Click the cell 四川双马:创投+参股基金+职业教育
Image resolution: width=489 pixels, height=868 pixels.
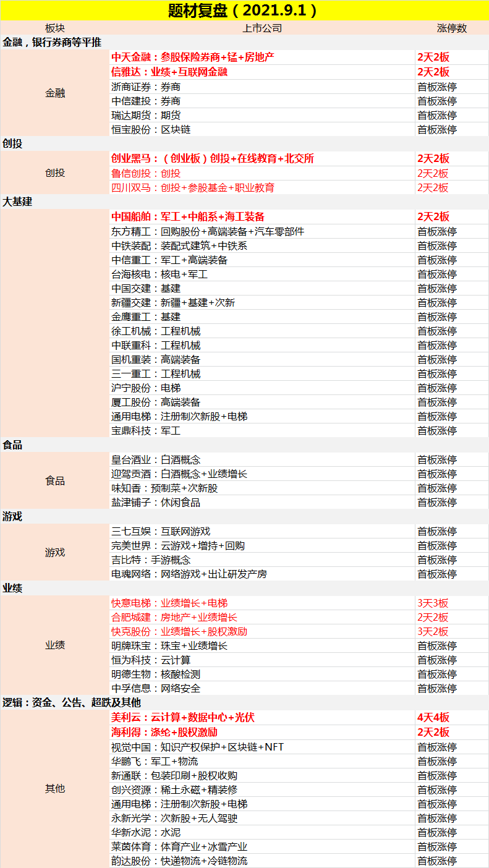pos(262,187)
